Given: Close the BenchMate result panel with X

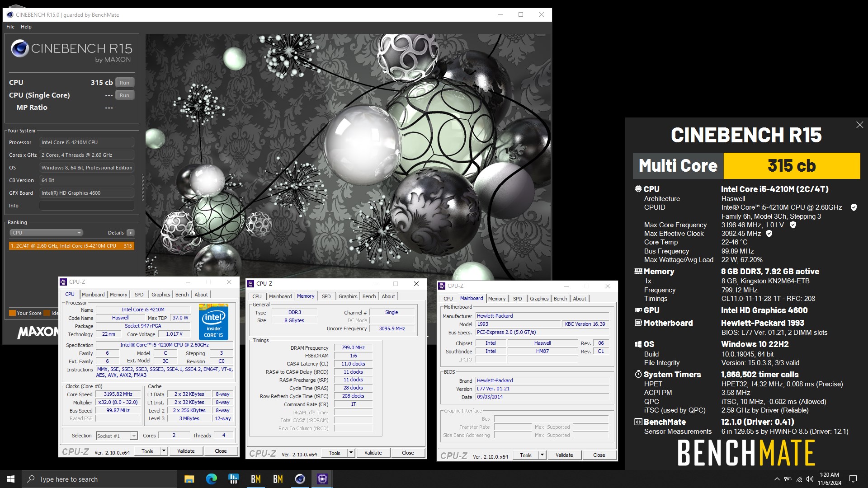Looking at the screenshot, I should click(x=859, y=125).
